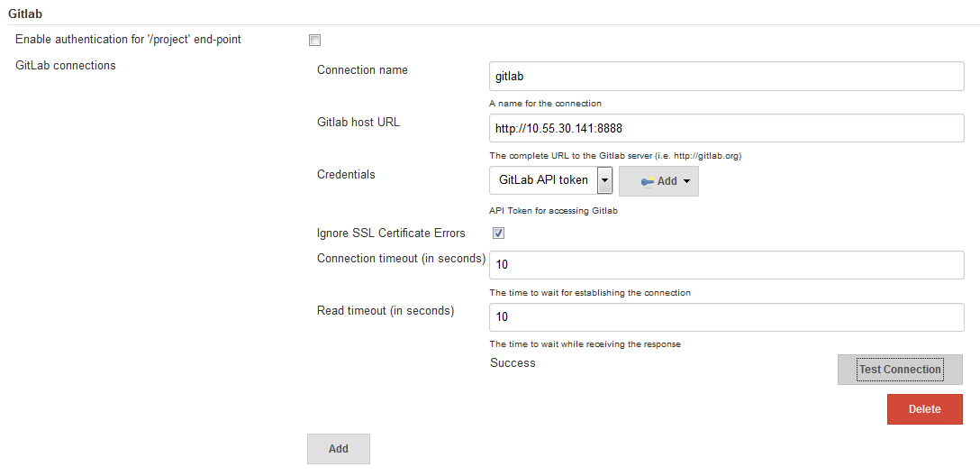Click the Success status message
Viewport: 980px width, 476px height.
point(513,362)
